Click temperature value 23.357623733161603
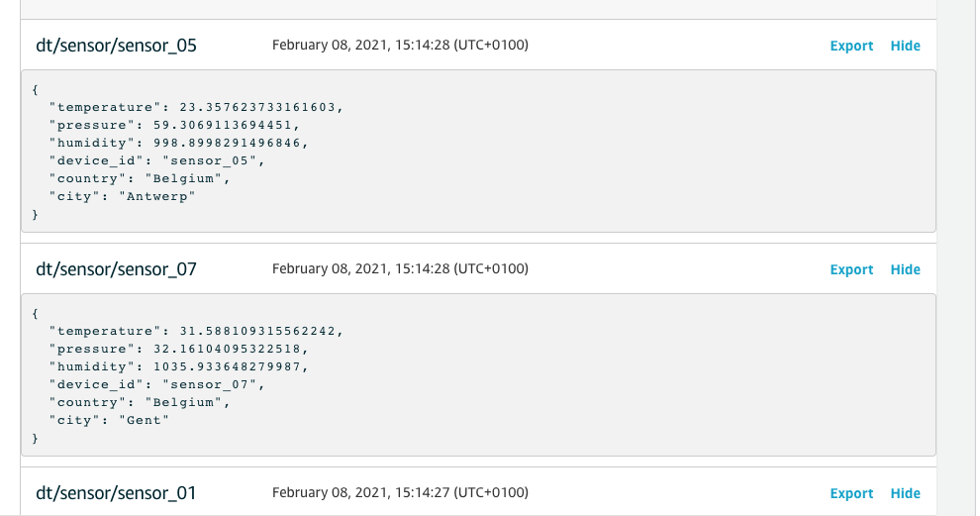This screenshot has height=516, width=980. pos(261,107)
